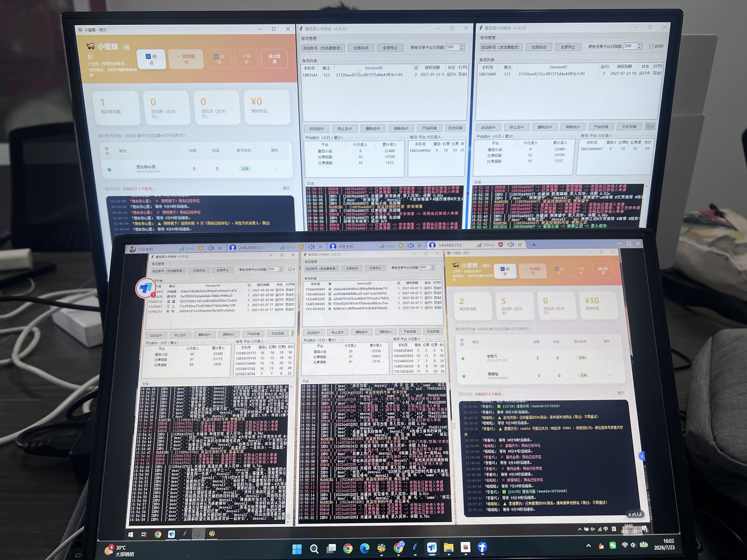This screenshot has height=560, width=747.
Task: Toggle the checkbox beside the daily limit in the remote left 番茄 window
Action: click(x=290, y=269)
